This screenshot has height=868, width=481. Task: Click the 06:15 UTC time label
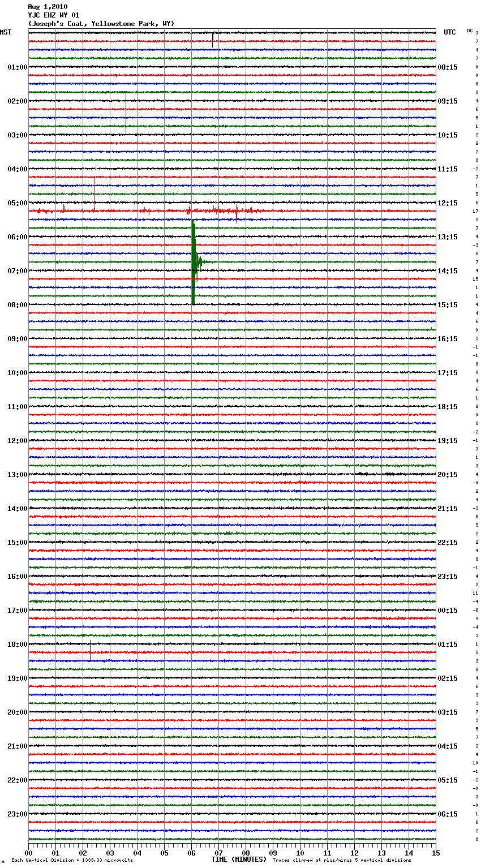(448, 814)
